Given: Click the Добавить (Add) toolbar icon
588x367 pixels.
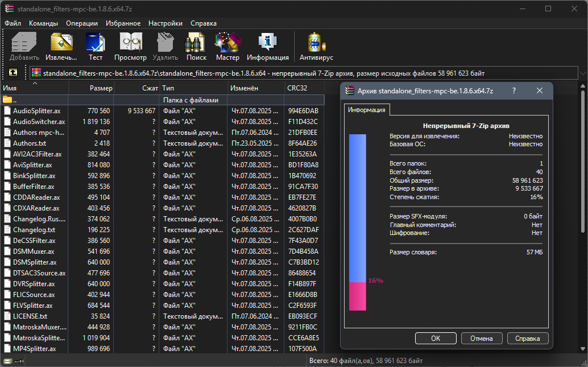Looking at the screenshot, I should click(24, 42).
